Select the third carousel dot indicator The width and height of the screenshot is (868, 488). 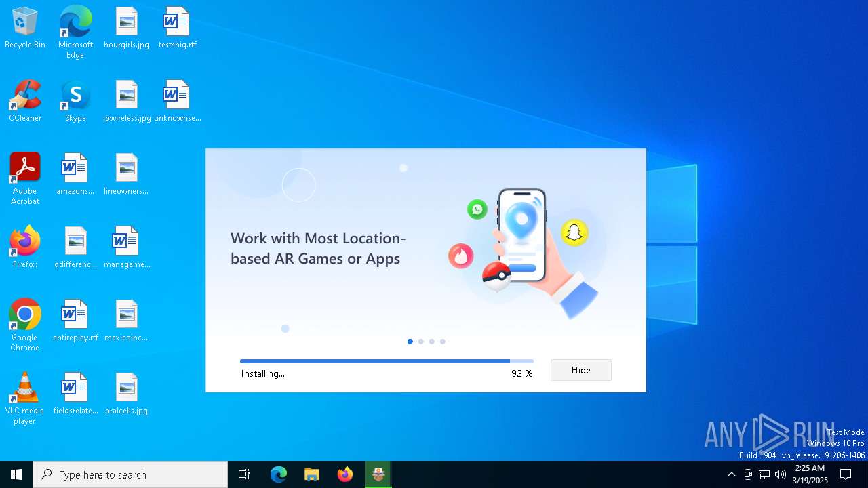coord(431,342)
